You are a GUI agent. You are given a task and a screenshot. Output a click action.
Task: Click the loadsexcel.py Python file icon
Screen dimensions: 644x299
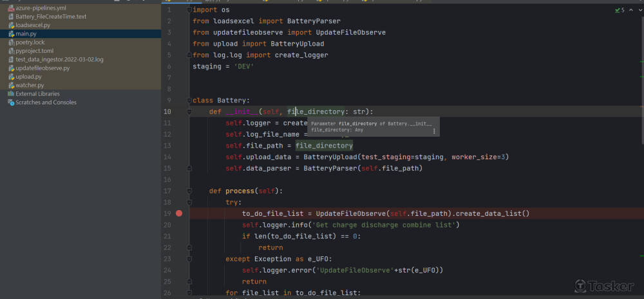pos(11,25)
